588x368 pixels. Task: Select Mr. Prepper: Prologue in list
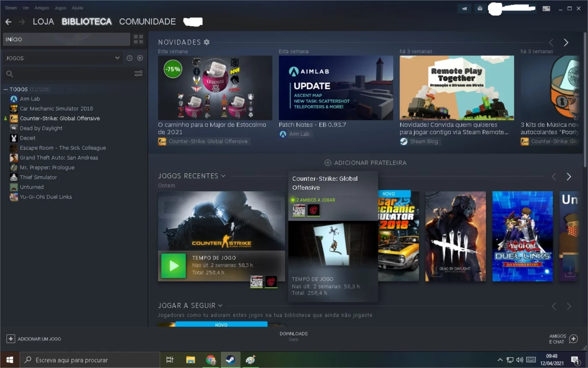47,167
